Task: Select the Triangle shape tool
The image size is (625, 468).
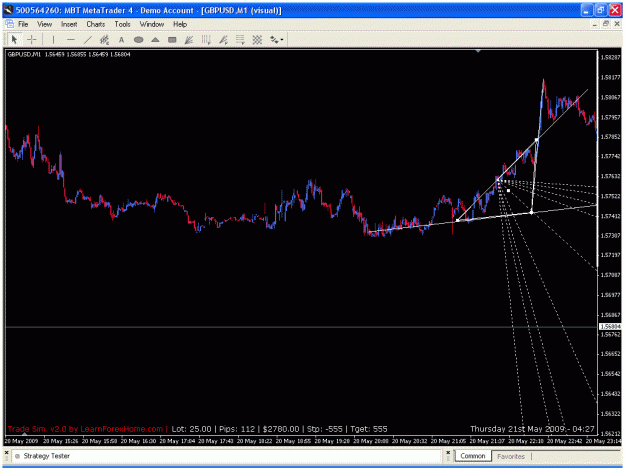Action: (155, 39)
